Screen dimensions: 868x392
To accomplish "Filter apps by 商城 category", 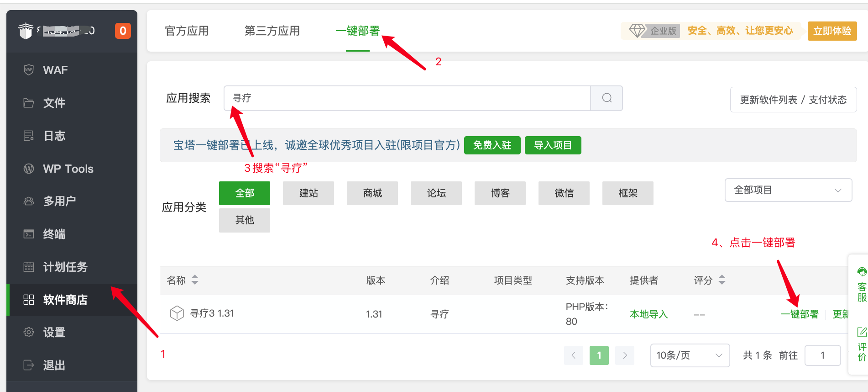I will coord(372,193).
